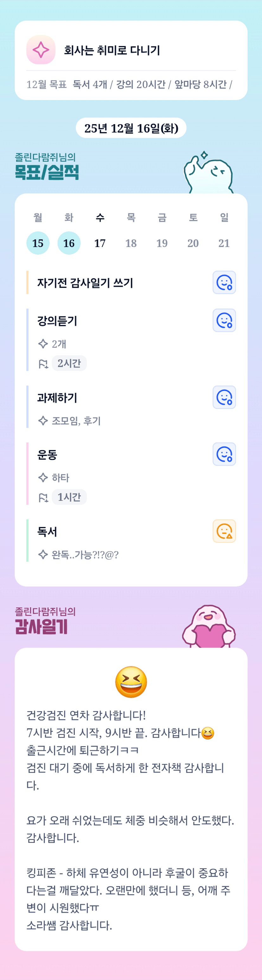
Task: Click the 1시간 duration chip under 운동
Action: [69, 497]
